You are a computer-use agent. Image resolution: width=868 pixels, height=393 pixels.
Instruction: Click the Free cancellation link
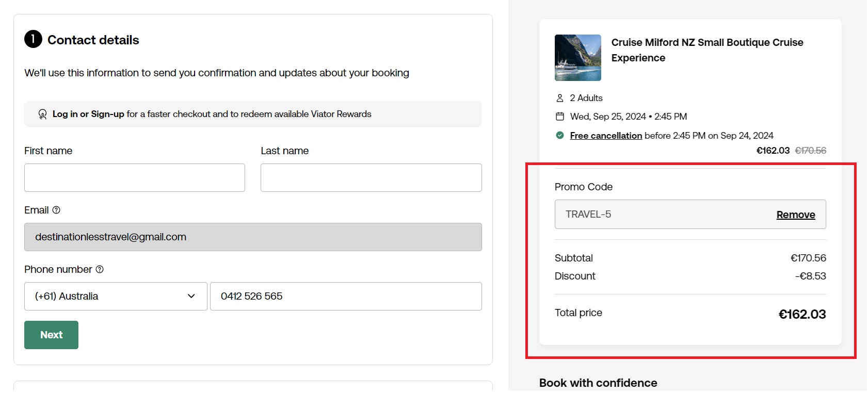click(606, 135)
